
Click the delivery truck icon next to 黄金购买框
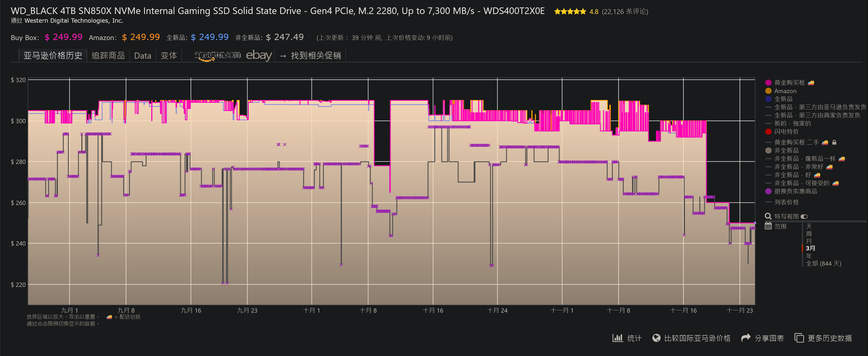coord(811,83)
